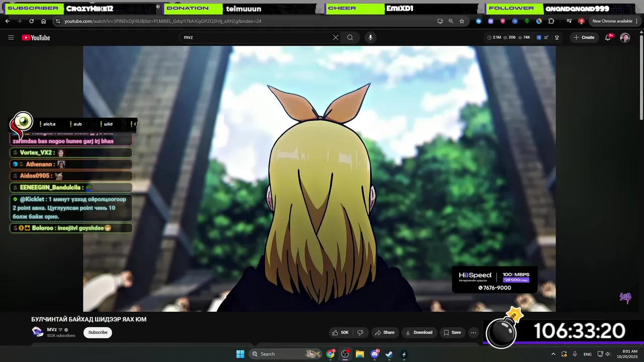The height and width of the screenshot is (362, 644).
Task: Bookmark this page with the star icon
Action: pyautogui.click(x=462, y=21)
